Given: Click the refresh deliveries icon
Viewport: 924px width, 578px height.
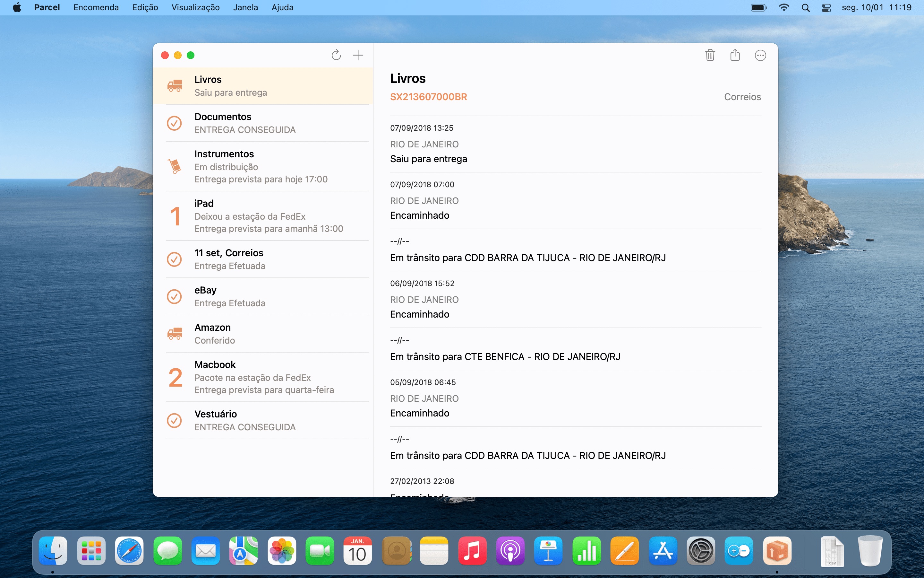Looking at the screenshot, I should click(336, 55).
